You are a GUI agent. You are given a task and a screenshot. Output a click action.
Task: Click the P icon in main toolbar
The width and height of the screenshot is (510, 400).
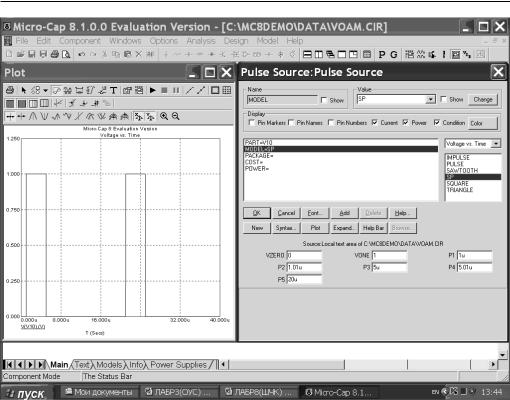pos(382,54)
